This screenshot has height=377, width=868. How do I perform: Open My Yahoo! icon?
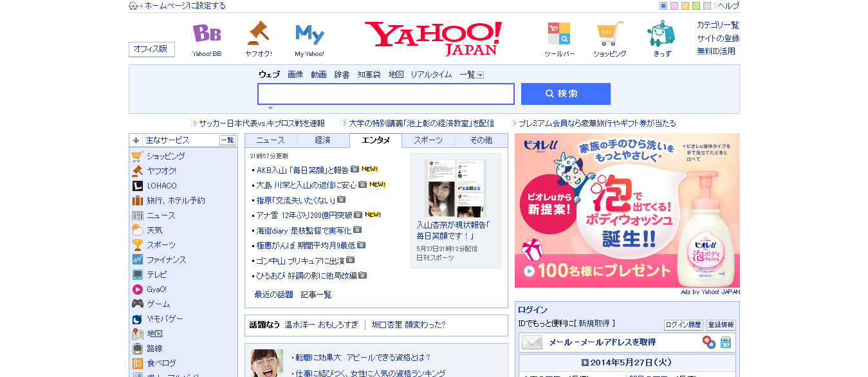309,34
